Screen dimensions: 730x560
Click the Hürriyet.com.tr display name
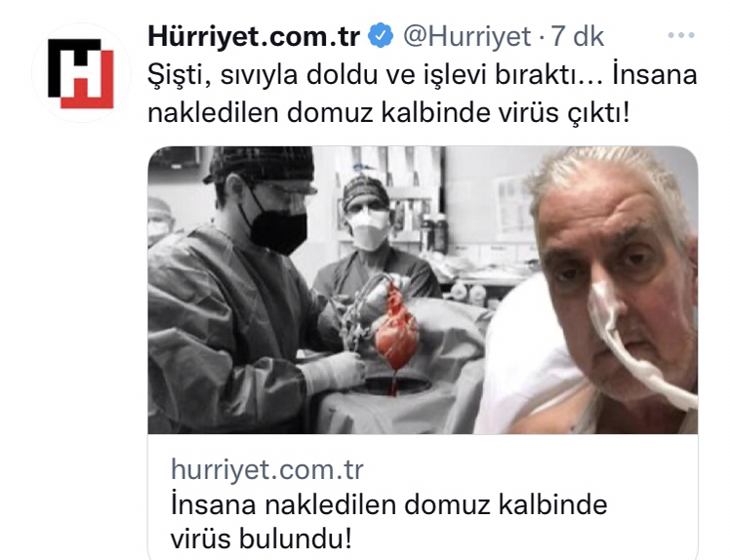pos(254,36)
